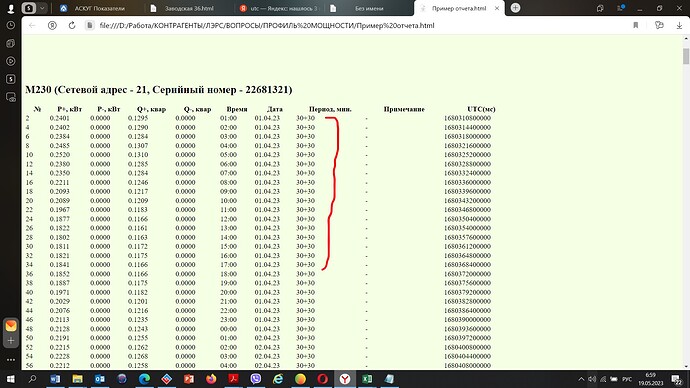Screen dimensions: 690x388
Task: Open the extensions puzzle icon next to bookmark
Action: pos(659,26)
